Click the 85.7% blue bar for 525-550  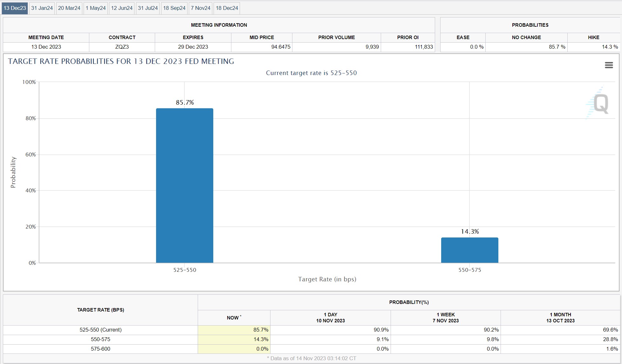pyautogui.click(x=184, y=185)
